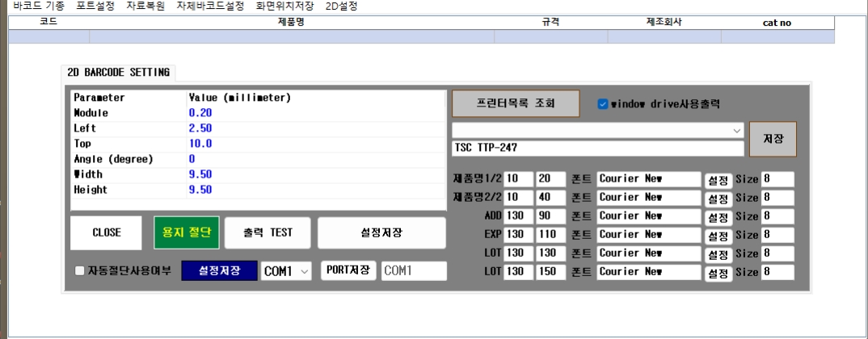Open the 바코드 기종 menu
The image size is (868, 339).
(38, 6)
